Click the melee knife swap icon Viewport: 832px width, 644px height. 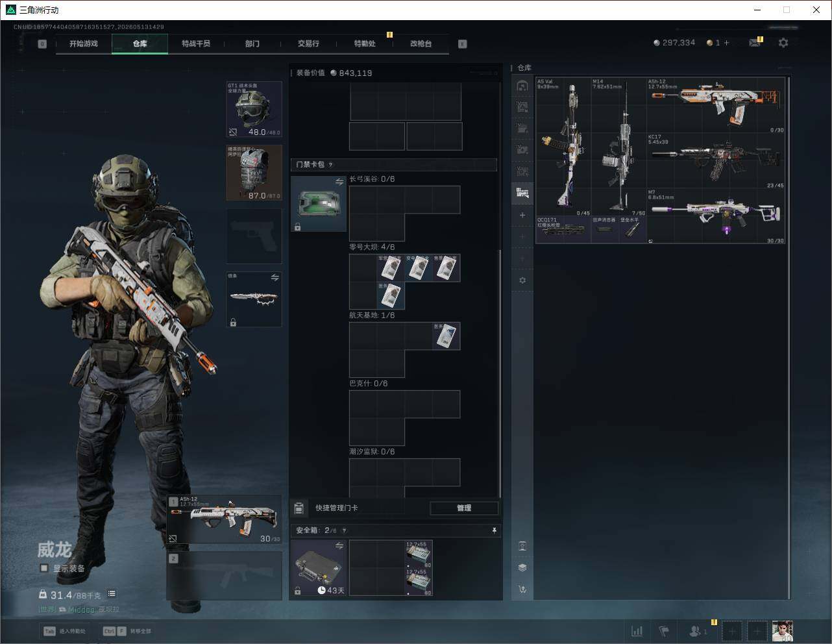point(275,278)
